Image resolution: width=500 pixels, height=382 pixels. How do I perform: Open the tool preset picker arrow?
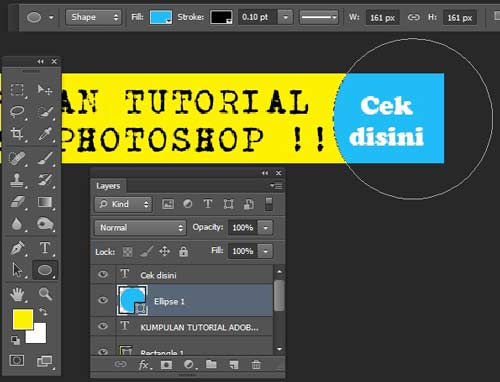51,17
